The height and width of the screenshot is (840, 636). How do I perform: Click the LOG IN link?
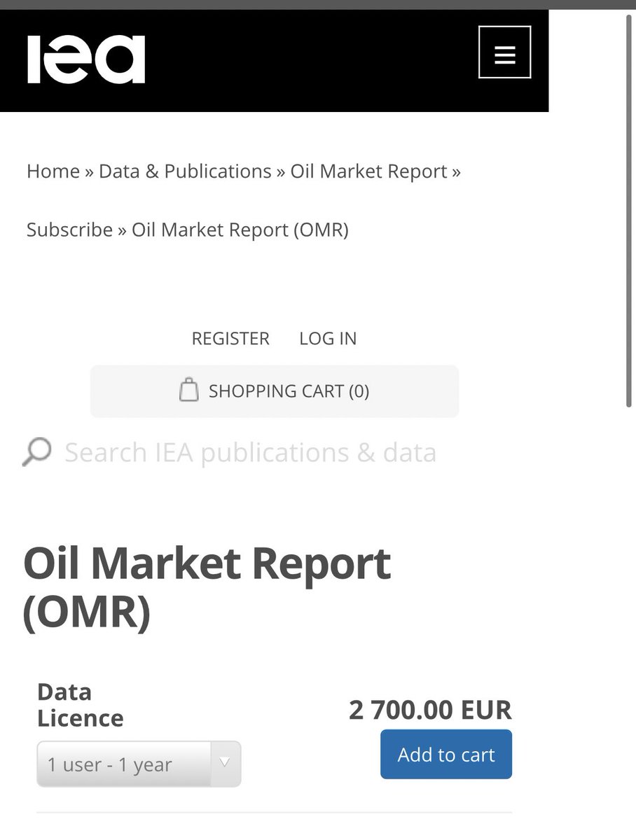pos(328,338)
